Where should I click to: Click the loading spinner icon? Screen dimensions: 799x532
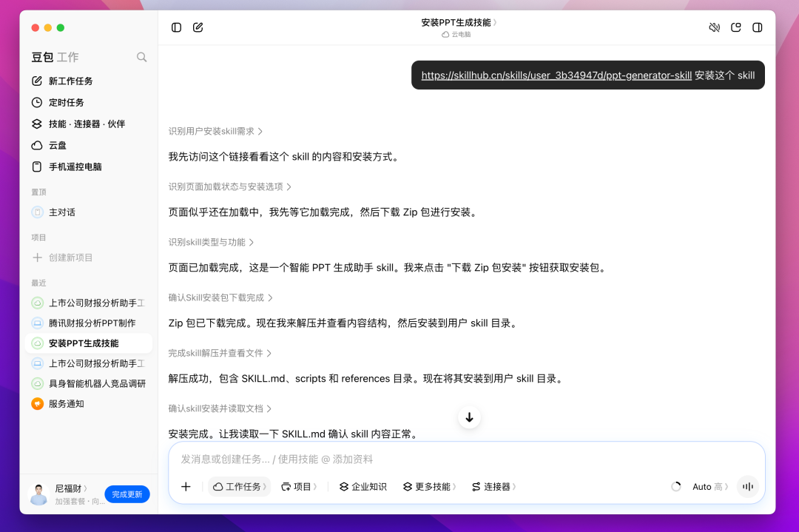coord(676,487)
